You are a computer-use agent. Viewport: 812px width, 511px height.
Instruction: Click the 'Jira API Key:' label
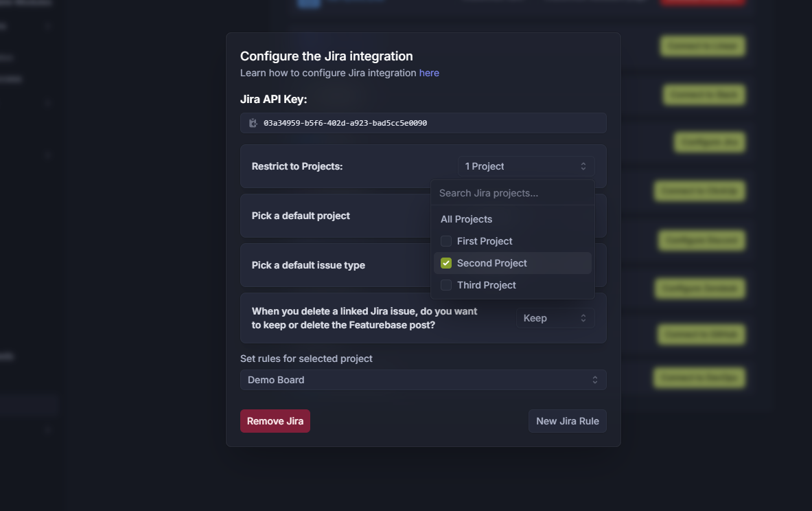tap(273, 99)
